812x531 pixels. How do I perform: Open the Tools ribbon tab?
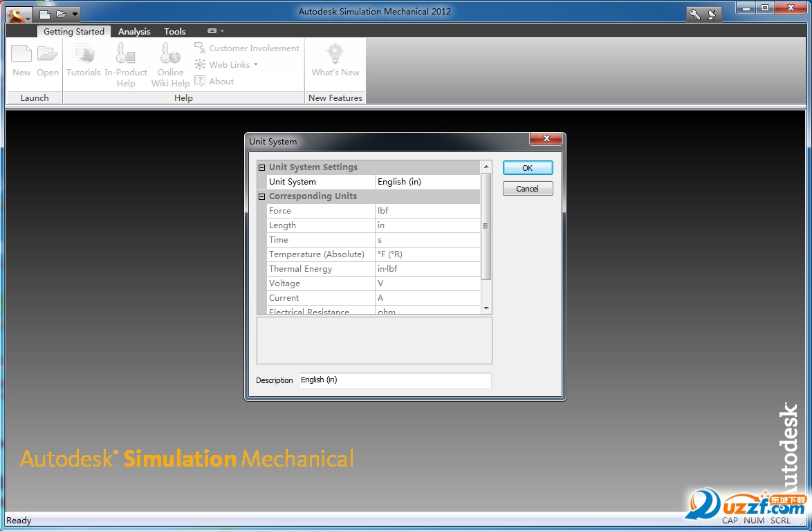click(x=174, y=32)
